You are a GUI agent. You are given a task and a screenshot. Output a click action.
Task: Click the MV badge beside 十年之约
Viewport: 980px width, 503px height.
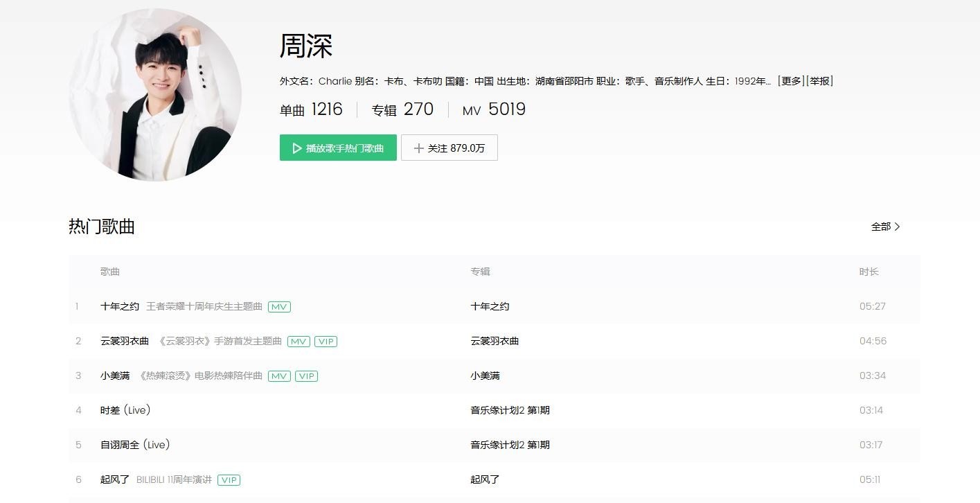tap(279, 307)
